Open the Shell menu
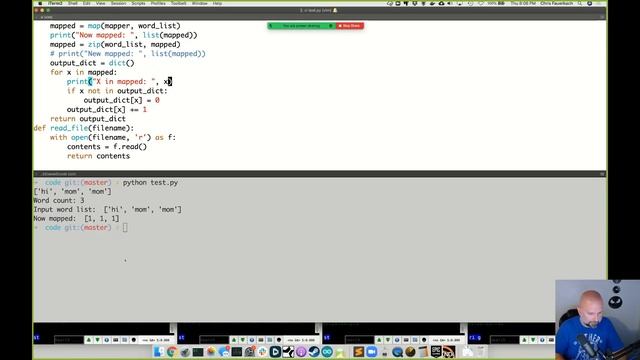 pyautogui.click(x=73, y=3)
